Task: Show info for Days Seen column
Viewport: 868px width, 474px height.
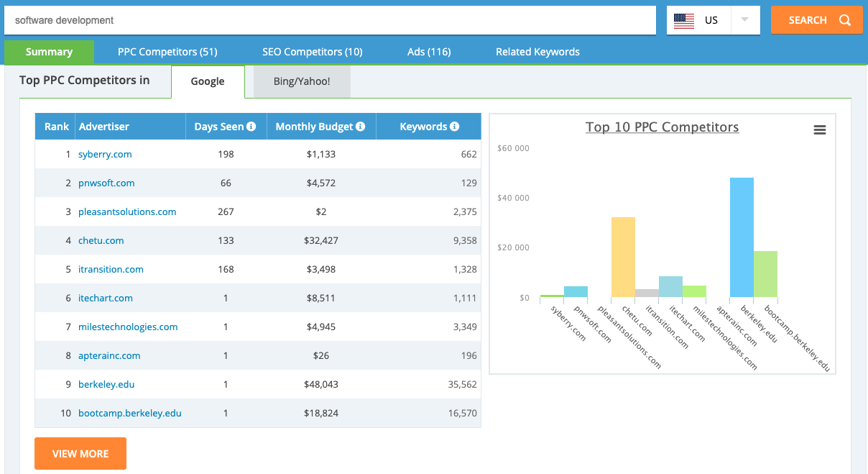Action: tap(251, 127)
